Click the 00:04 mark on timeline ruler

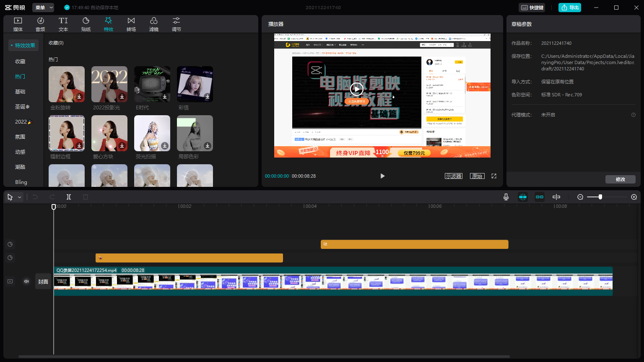tap(311, 206)
